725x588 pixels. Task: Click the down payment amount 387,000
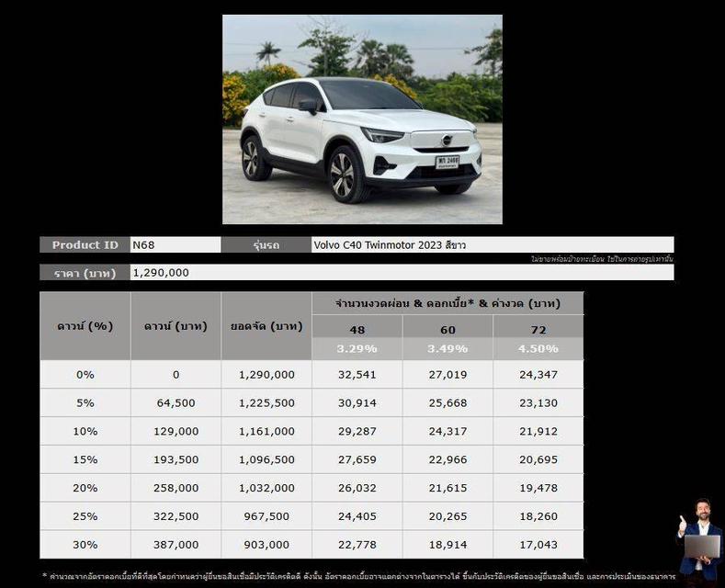[176, 545]
